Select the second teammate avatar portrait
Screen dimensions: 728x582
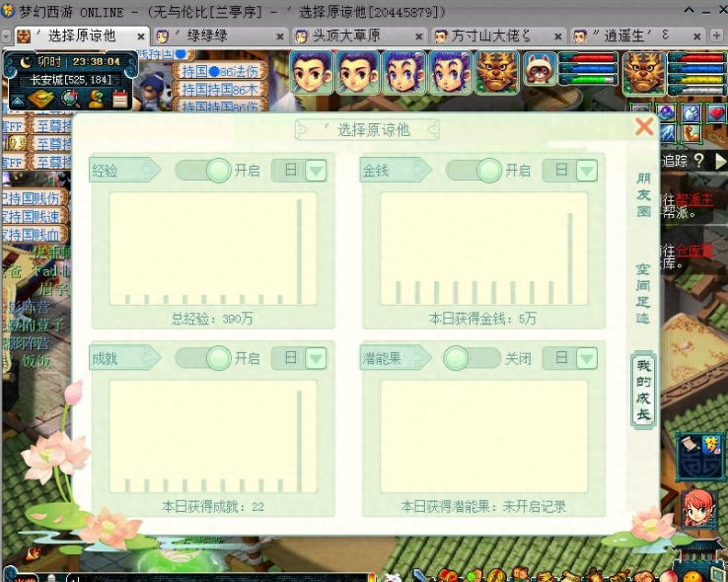point(358,73)
